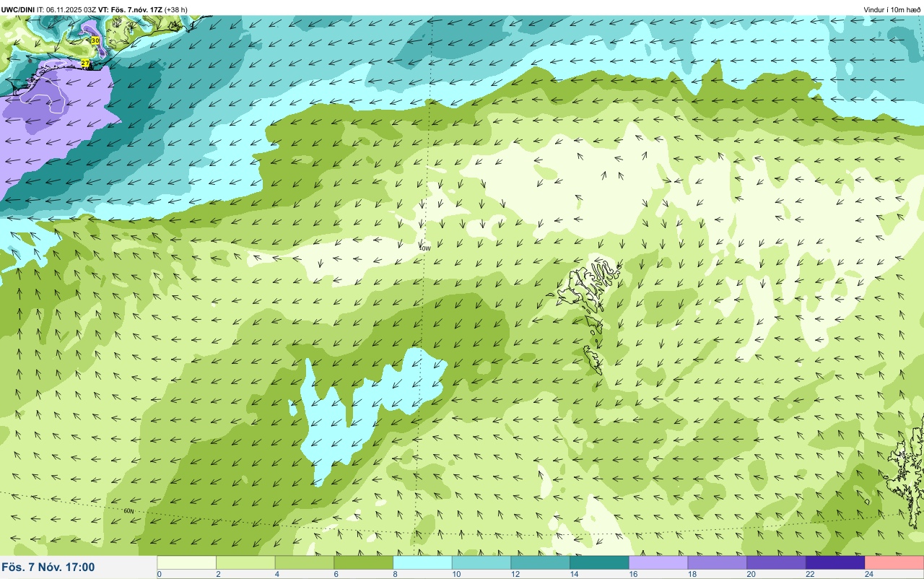This screenshot has height=579, width=924.
Task: Click the 'VT: Fös. 7.nóv. 17Z' valid time
Action: click(131, 9)
